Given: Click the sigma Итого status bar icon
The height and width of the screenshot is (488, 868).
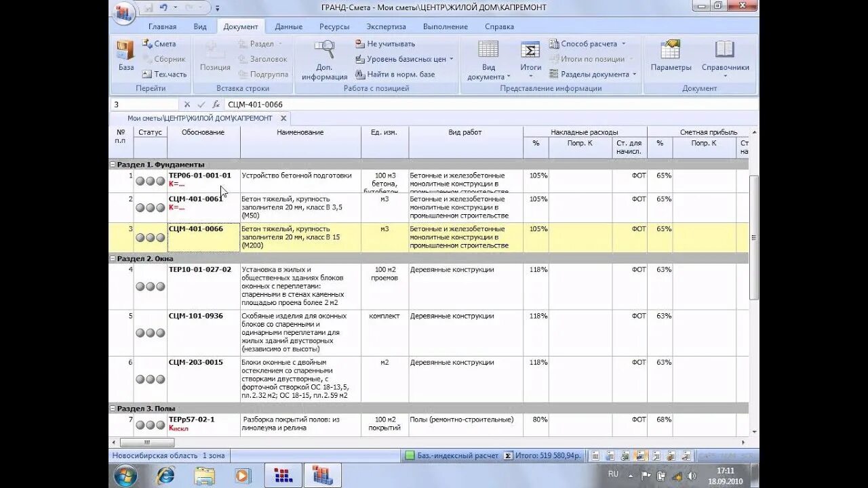Looking at the screenshot, I should click(507, 455).
